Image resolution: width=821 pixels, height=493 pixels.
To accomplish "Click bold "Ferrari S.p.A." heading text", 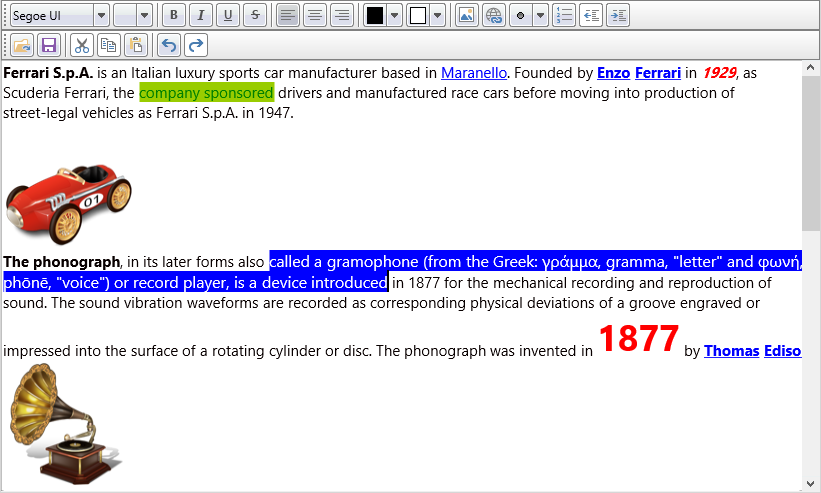I will [48, 73].
